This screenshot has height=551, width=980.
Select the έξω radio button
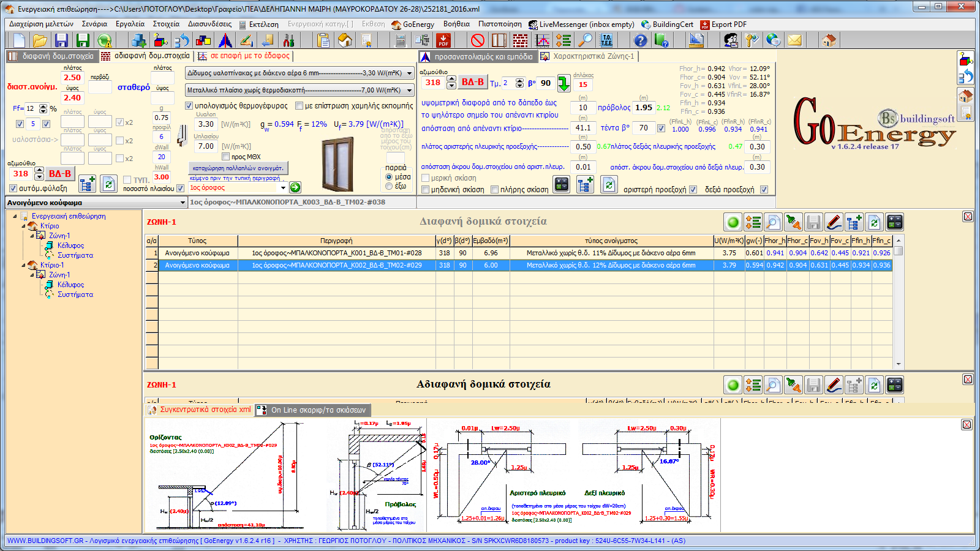click(x=389, y=186)
